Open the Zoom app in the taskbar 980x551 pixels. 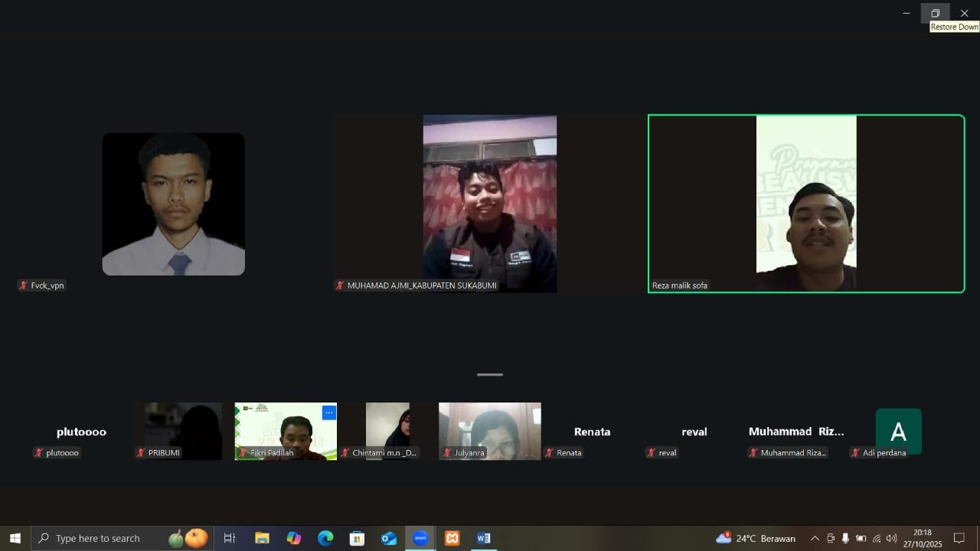[x=420, y=538]
